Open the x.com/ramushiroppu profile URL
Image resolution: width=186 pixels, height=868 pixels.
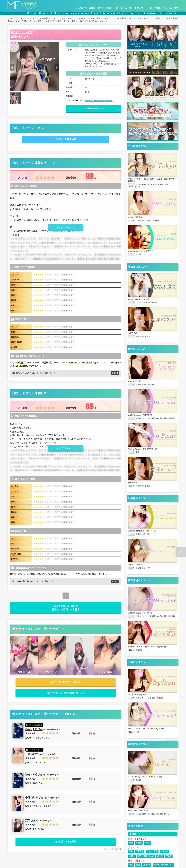(99, 100)
